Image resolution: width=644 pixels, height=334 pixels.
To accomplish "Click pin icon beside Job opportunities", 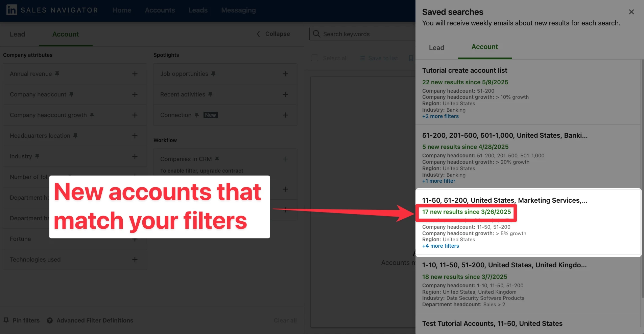I will [x=213, y=74].
